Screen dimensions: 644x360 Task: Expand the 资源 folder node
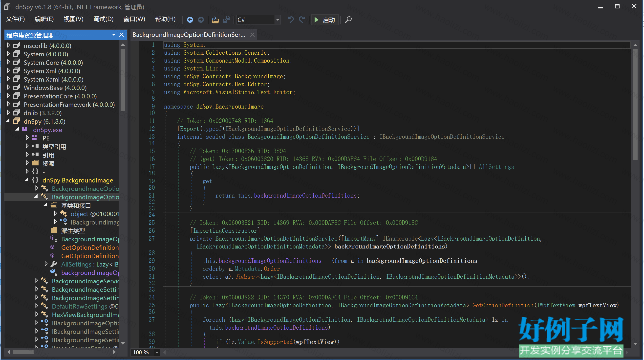(x=27, y=163)
